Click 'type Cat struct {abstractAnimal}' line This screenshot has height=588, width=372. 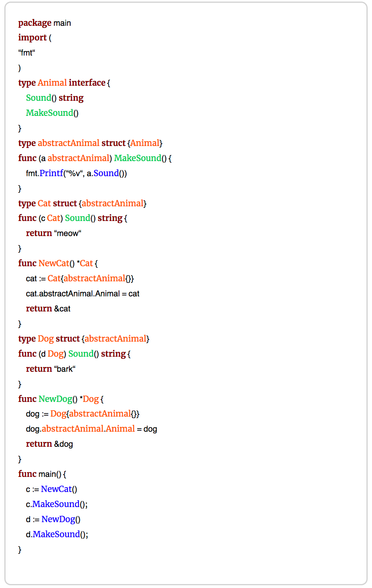pyautogui.click(x=82, y=204)
